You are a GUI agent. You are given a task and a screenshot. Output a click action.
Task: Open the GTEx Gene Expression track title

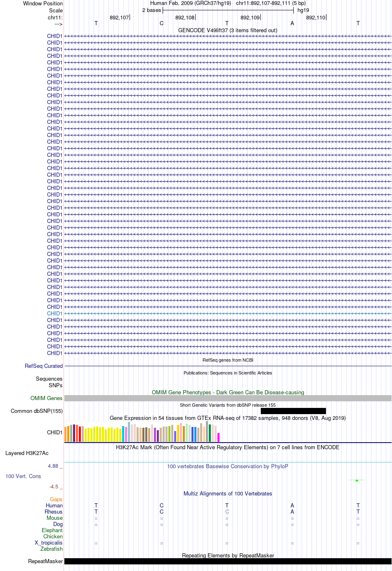[228, 418]
